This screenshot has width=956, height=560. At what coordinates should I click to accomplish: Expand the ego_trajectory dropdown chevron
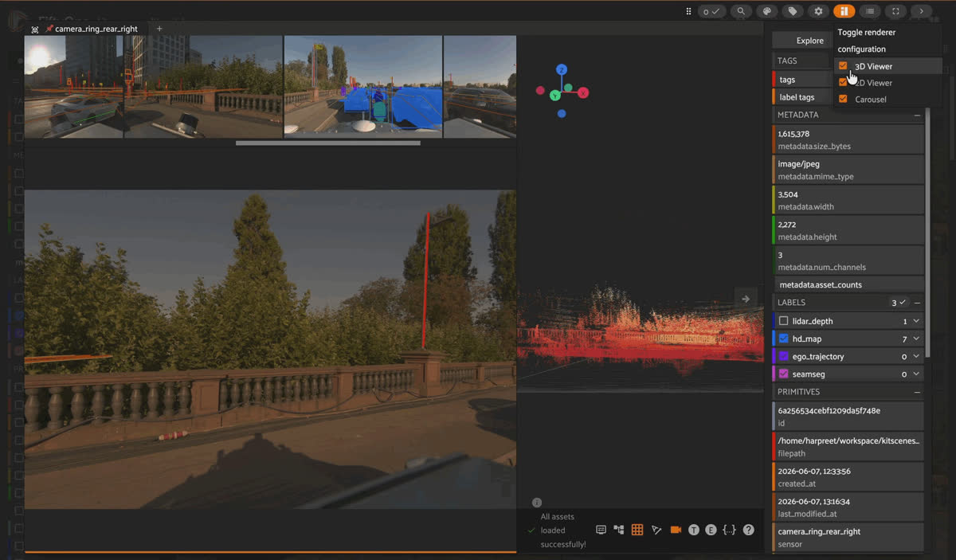(916, 356)
